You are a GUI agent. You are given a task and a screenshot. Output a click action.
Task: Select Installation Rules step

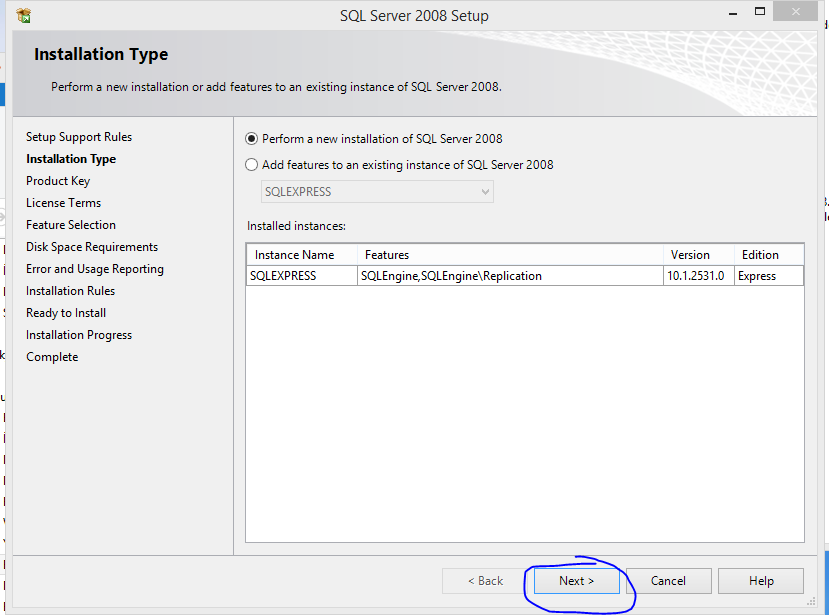click(70, 291)
